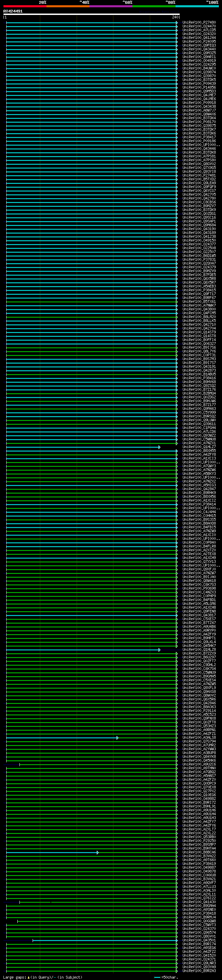Select the UniRef100_Q9FEQ3 label
Image resolution: width=222 pixels, height=980 pixels.
click(199, 45)
